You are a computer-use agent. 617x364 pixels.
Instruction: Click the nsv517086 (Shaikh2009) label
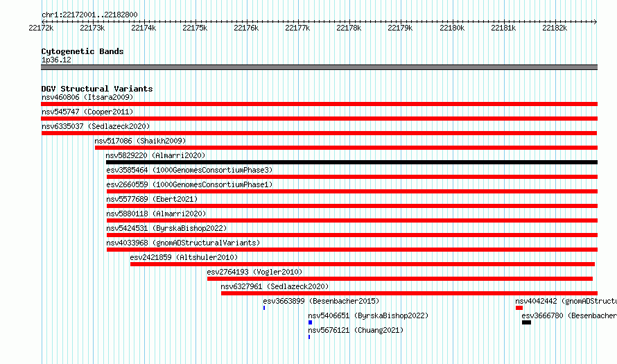(140, 141)
